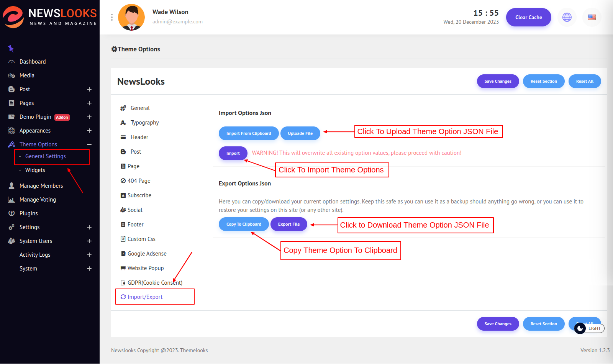Toggle the LIGHT/dark mode switch
Screen dimensions: 613x364
pos(589,328)
